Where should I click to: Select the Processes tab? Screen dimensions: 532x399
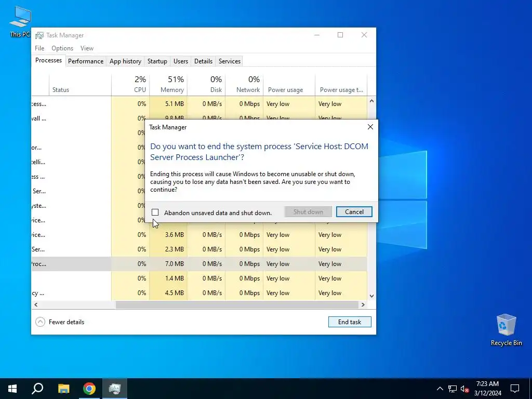click(x=48, y=60)
